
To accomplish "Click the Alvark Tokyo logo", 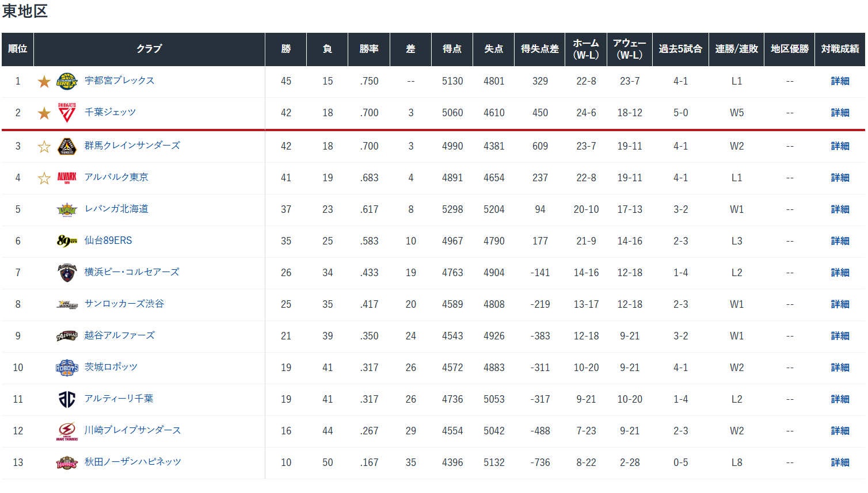I will point(67,178).
